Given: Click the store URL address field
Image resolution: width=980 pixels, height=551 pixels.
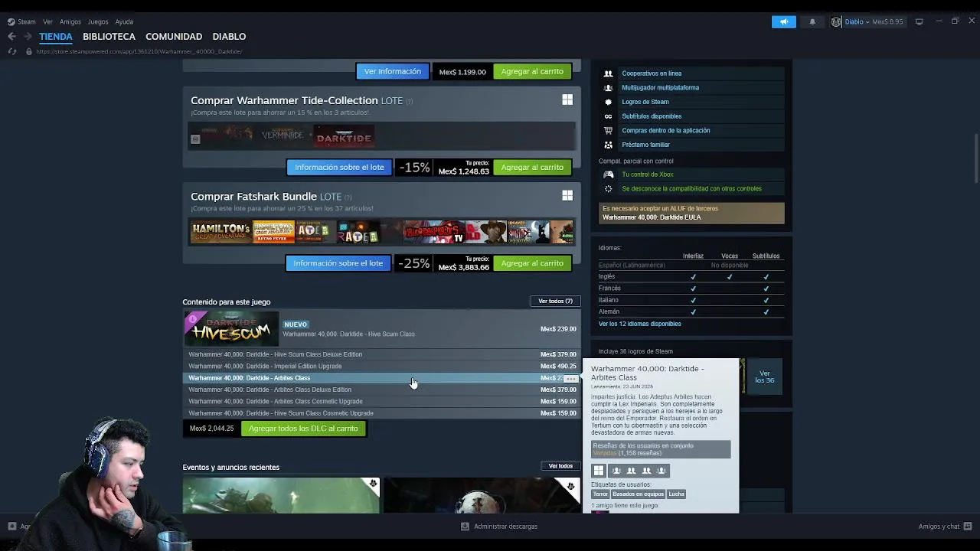Looking at the screenshot, I should (139, 51).
